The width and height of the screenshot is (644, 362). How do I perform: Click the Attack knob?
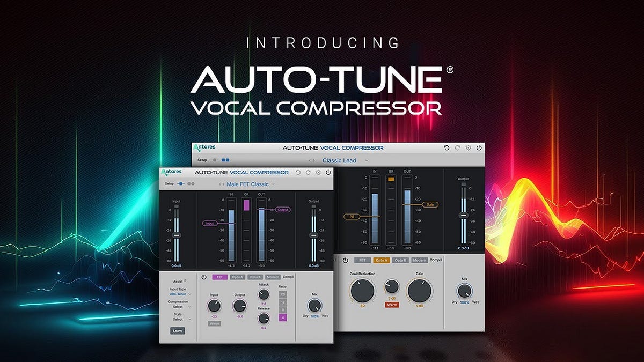(264, 294)
